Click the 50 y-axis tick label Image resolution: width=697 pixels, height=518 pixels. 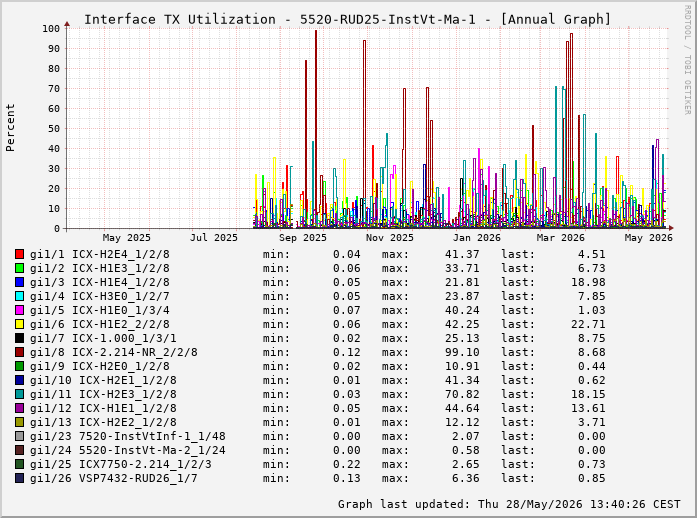(x=54, y=128)
